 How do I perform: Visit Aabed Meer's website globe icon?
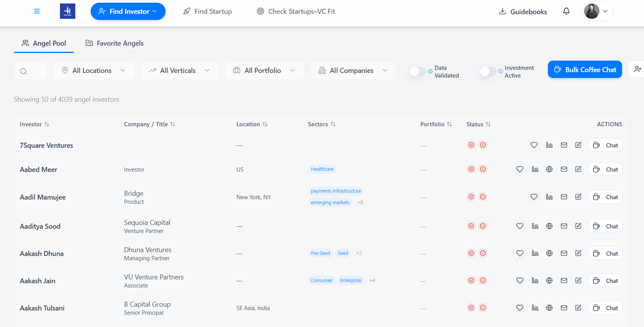click(549, 169)
